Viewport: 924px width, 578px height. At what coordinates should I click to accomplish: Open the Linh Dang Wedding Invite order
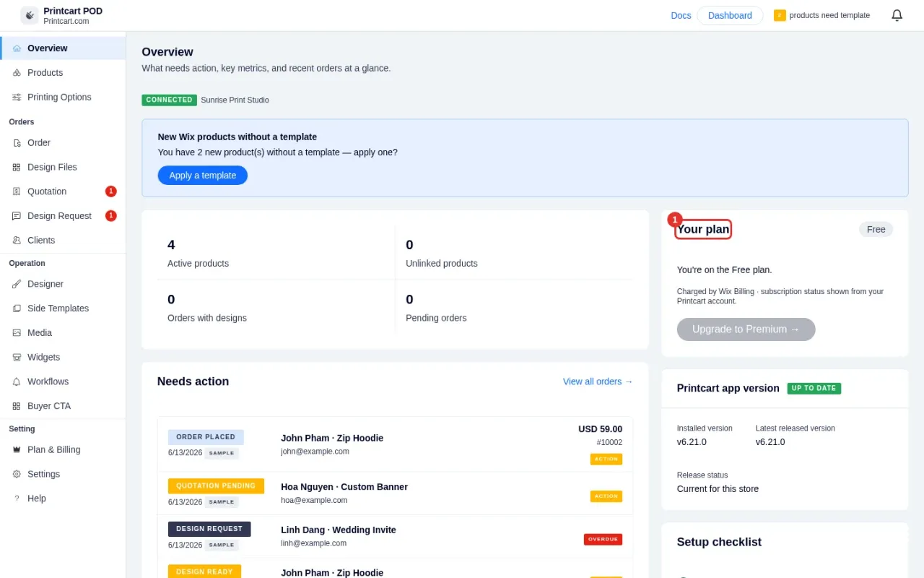coord(395,536)
